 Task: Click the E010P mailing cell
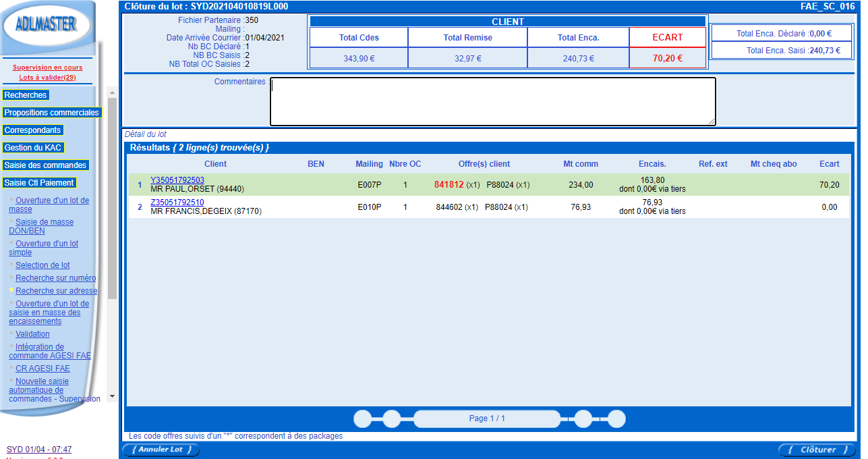click(370, 207)
